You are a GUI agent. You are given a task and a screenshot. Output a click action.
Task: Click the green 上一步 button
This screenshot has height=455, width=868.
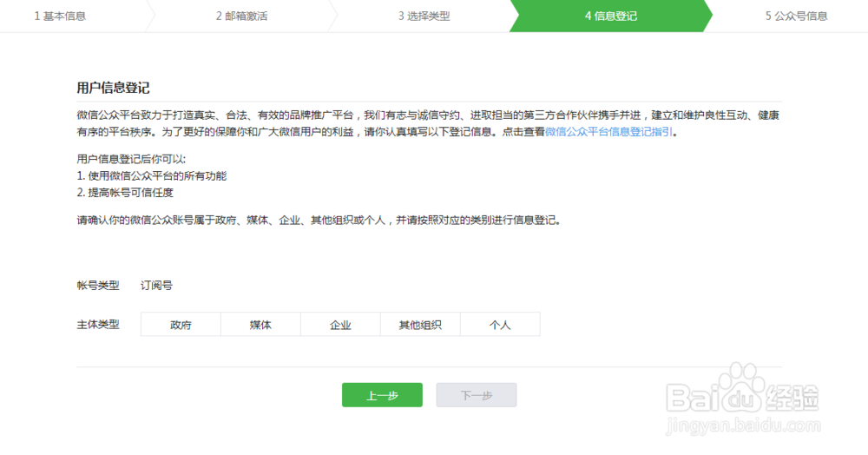coord(382,395)
